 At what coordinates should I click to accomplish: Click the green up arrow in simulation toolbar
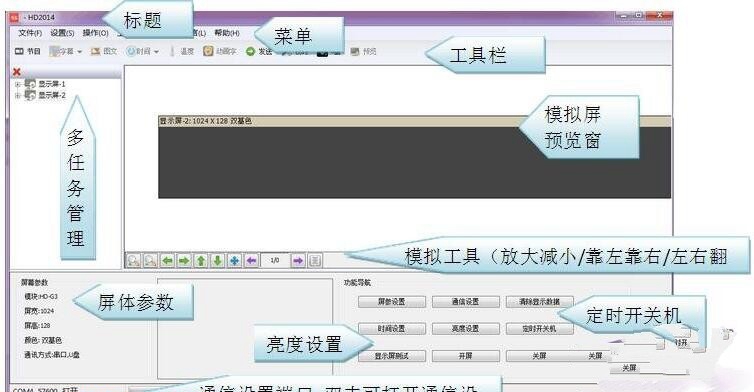[201, 261]
